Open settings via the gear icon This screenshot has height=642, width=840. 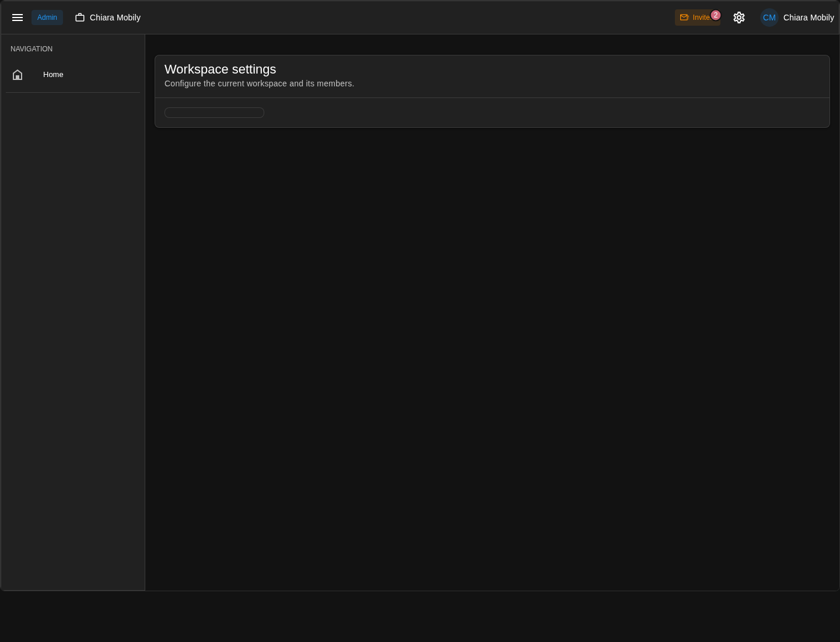[739, 18]
